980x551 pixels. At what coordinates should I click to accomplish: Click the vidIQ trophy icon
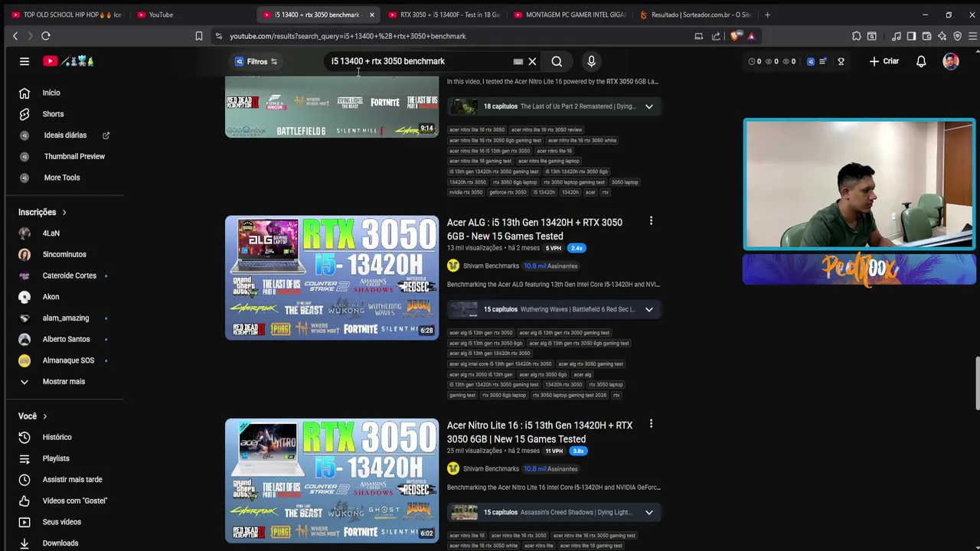coord(841,61)
